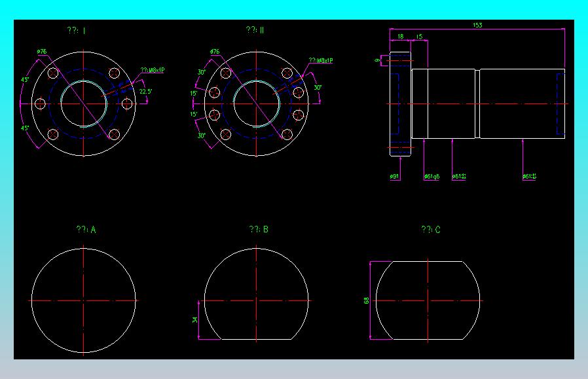Click the view title "??: B"
The height and width of the screenshot is (379, 588).
click(x=259, y=229)
